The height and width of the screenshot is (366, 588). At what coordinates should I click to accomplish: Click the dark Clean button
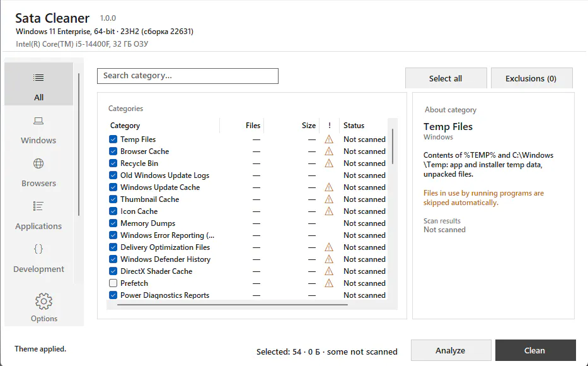click(535, 350)
